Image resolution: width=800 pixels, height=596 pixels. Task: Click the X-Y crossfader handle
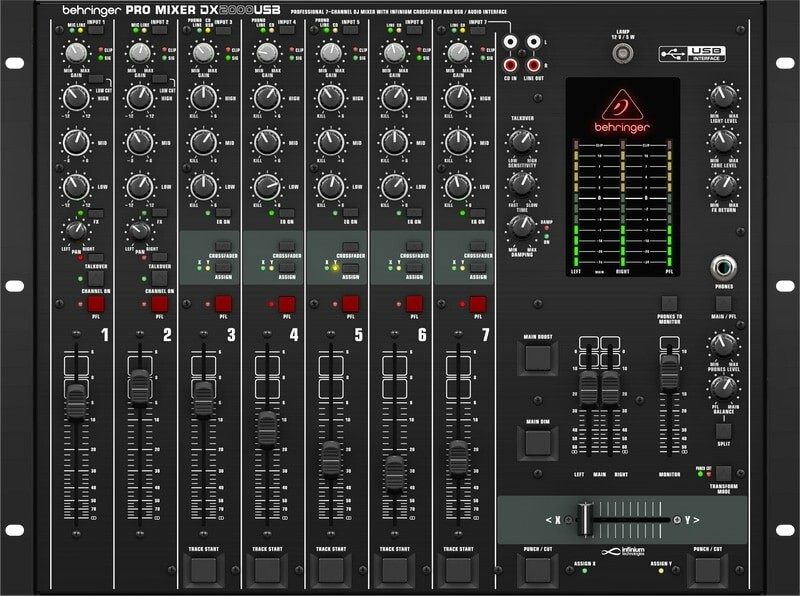(x=585, y=519)
